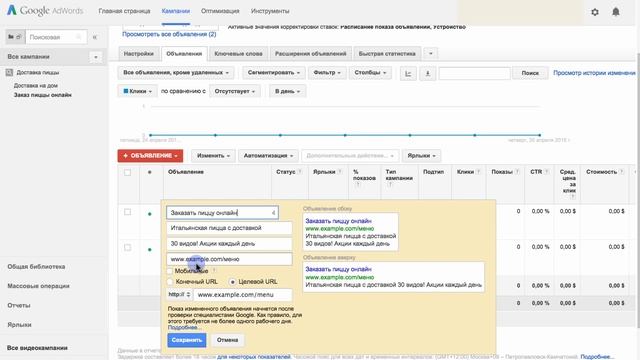This screenshot has width=640, height=360.
Task: Click the red + ОБЪЯВЛЕНИЕ button
Action: click(x=150, y=156)
